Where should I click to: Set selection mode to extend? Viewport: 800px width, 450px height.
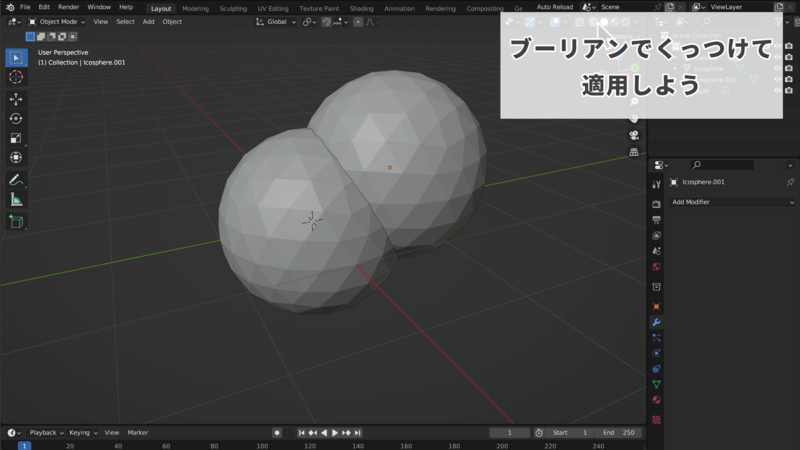tap(41, 37)
